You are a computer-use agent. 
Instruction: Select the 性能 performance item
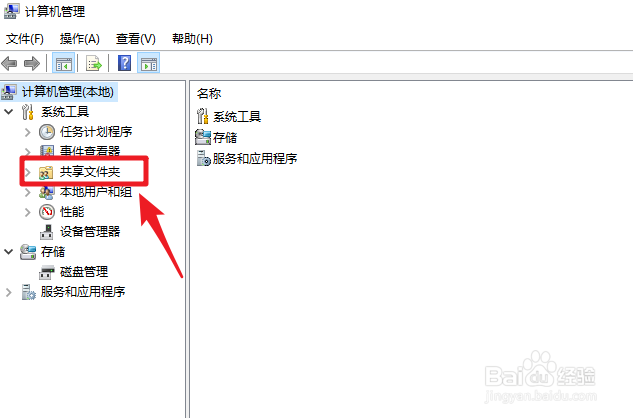(x=72, y=212)
